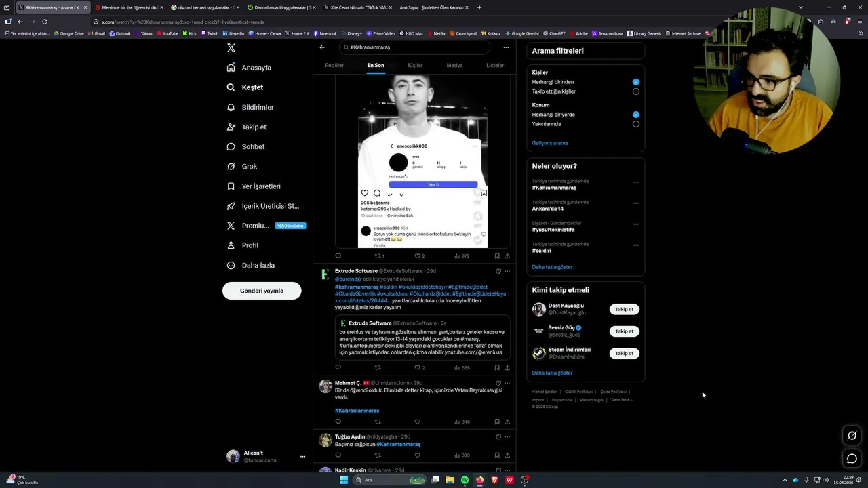This screenshot has width=868, height=488.
Task: Reply to the Mehmet Ç. post
Action: (x=338, y=422)
